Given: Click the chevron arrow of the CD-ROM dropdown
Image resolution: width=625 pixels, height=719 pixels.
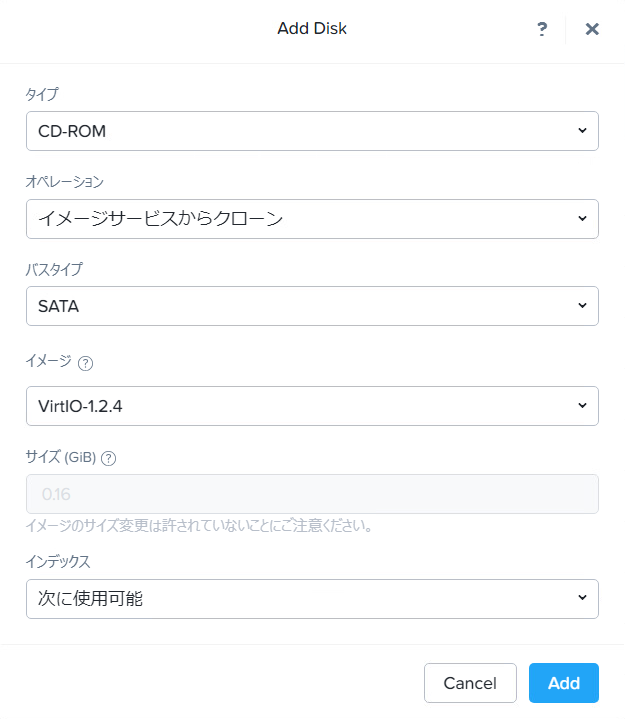Looking at the screenshot, I should click(582, 131).
